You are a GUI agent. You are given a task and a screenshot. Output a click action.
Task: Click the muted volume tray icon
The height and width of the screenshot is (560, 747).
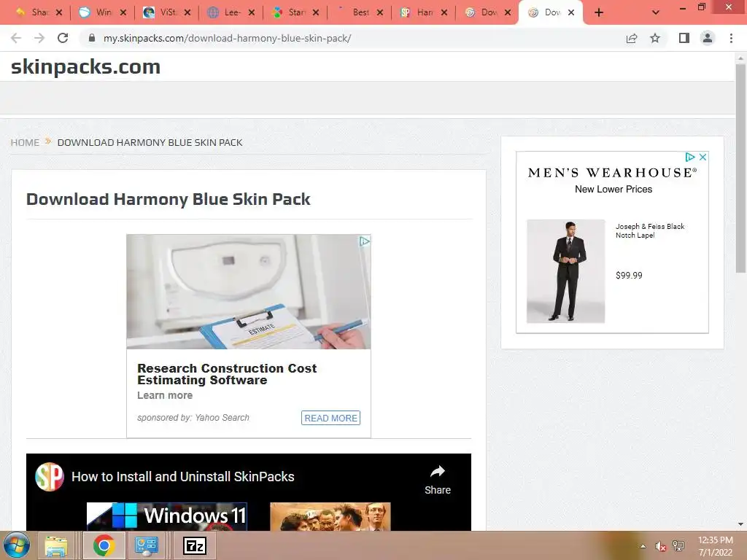(x=660, y=546)
